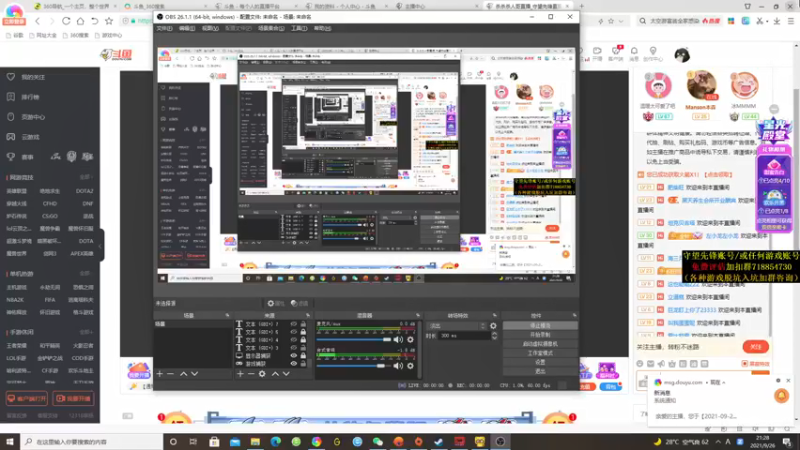
Task: Hide the 显示器捕获 source via eye icon
Action: [x=293, y=356]
